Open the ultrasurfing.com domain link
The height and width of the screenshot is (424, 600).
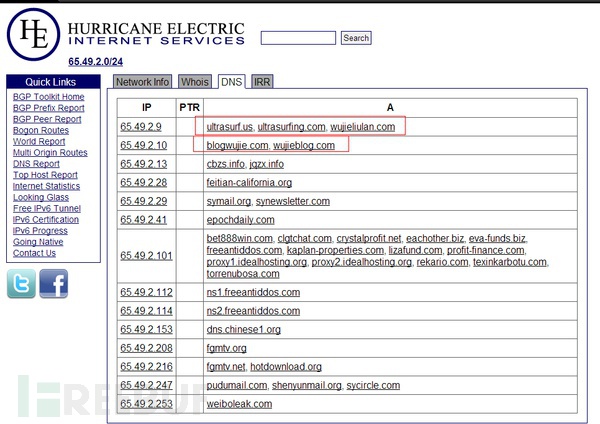pos(291,127)
